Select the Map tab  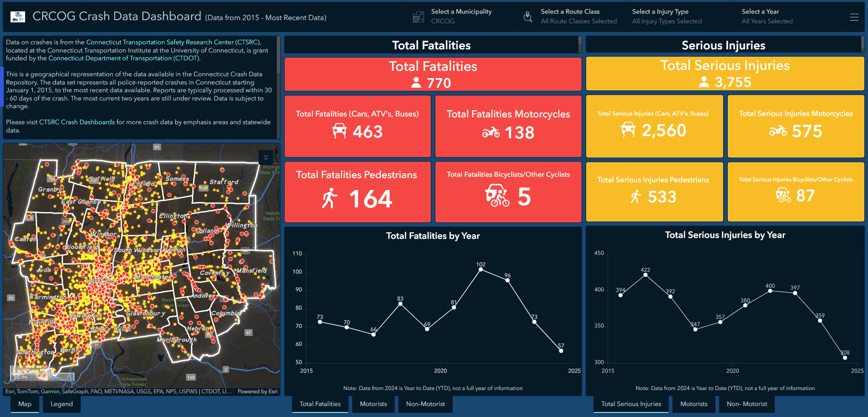click(25, 404)
